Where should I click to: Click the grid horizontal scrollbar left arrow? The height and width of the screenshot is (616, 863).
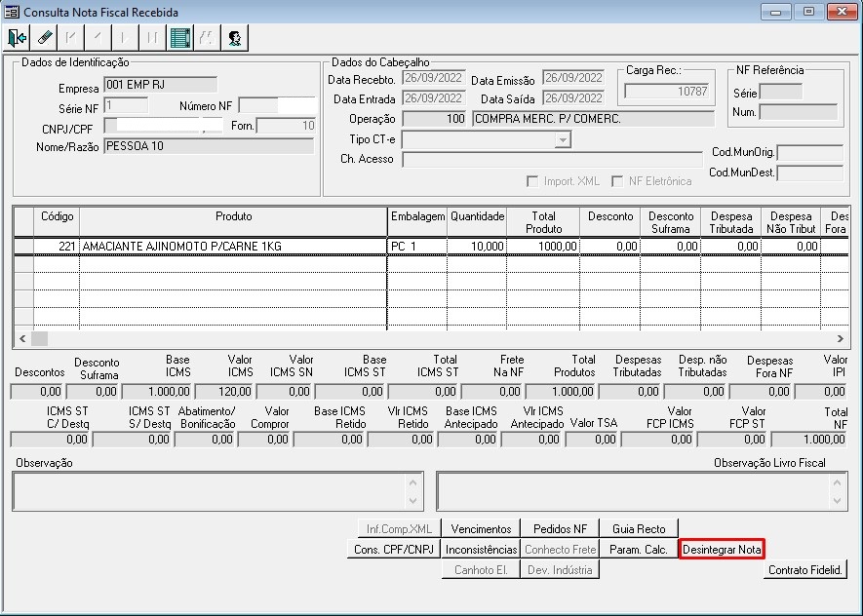pyautogui.click(x=22, y=339)
